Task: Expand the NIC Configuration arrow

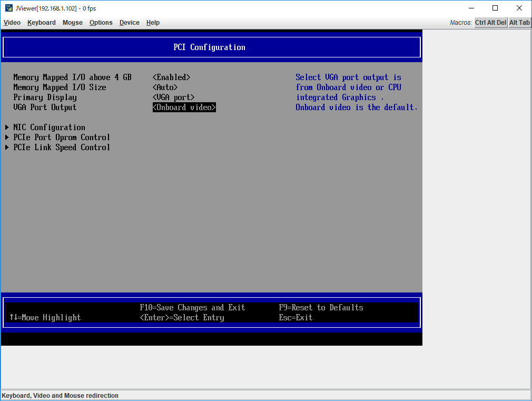Action: (x=7, y=128)
